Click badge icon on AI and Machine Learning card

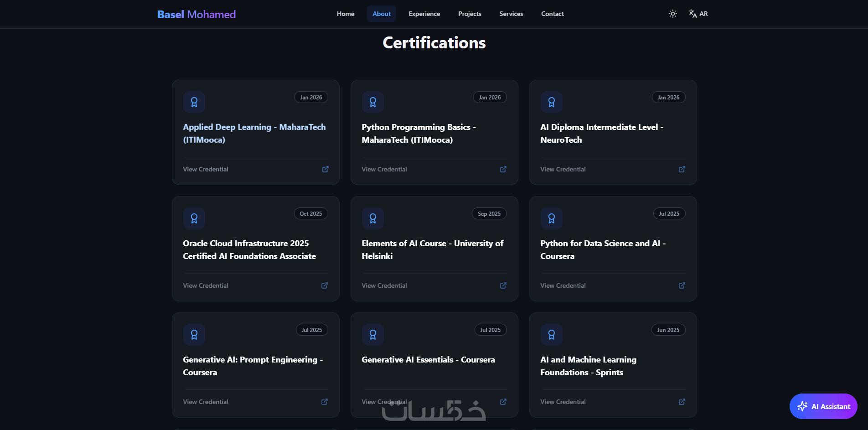click(x=552, y=335)
